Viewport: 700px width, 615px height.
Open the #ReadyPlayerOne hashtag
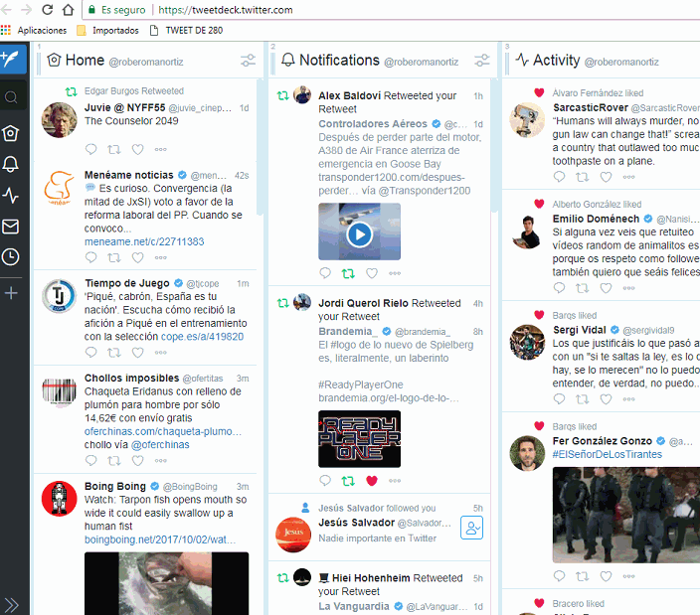point(361,384)
